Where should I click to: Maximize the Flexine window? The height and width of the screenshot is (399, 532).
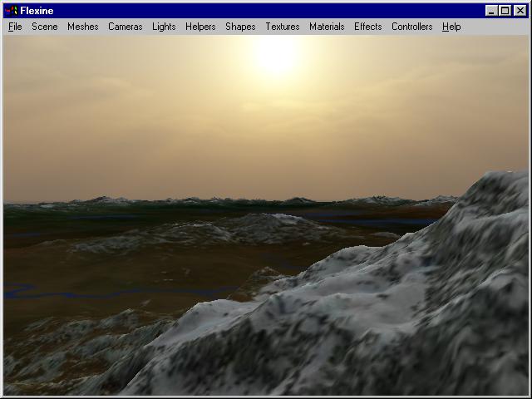click(x=505, y=11)
